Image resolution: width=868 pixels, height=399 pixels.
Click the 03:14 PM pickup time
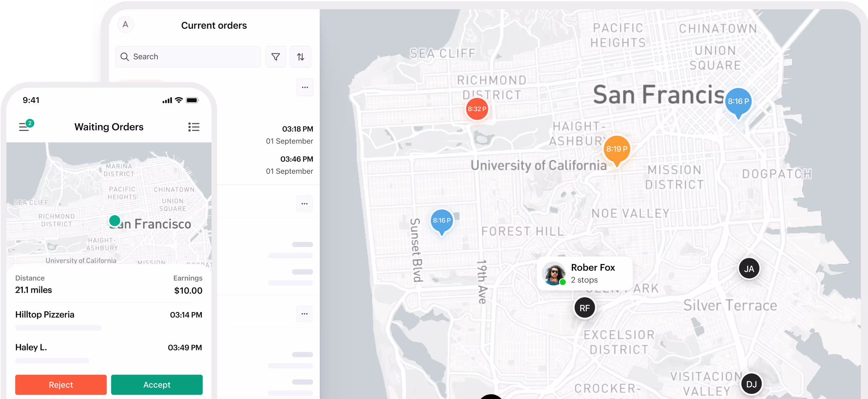coord(186,315)
